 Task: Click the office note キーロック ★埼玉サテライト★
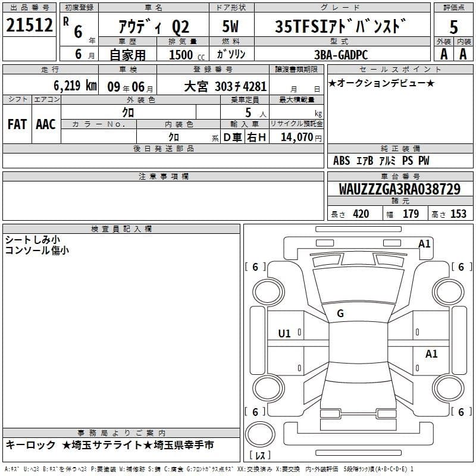click(x=79, y=445)
